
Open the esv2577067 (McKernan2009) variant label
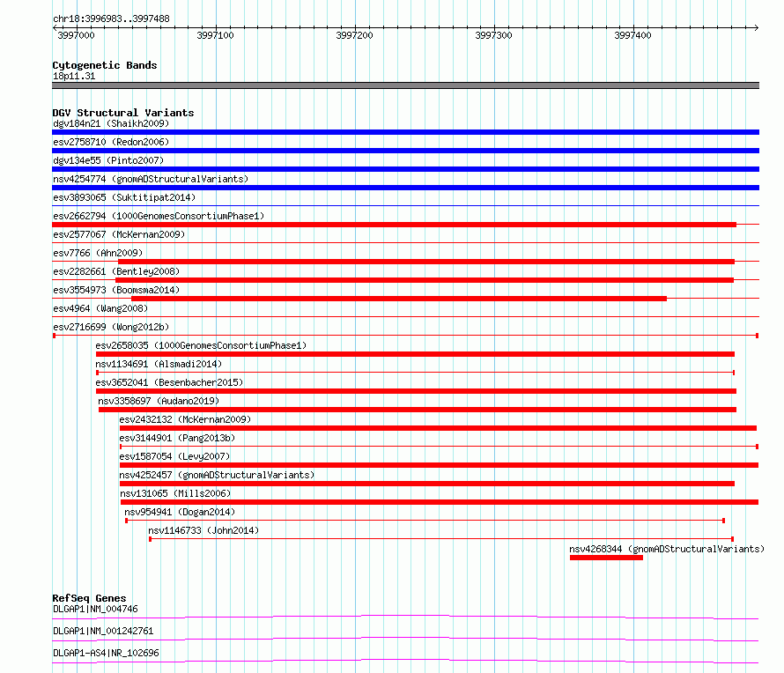119,234
